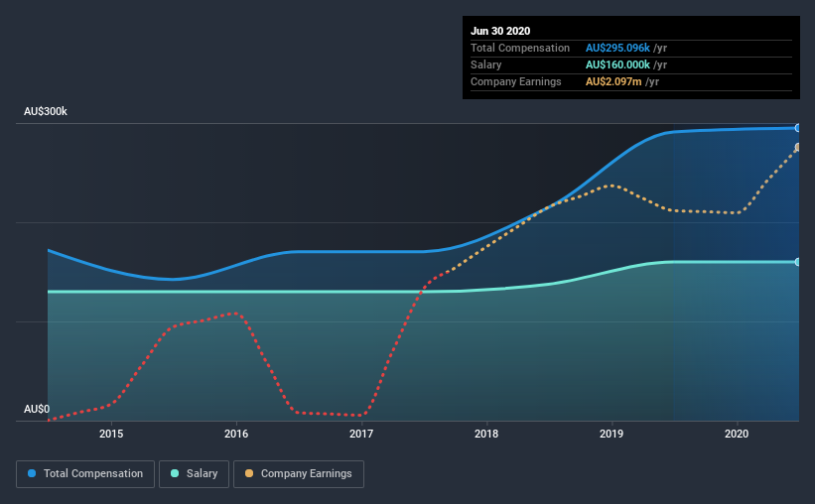The image size is (815, 504).
Task: Click the 2015 x-axis label
Action: click(x=111, y=434)
